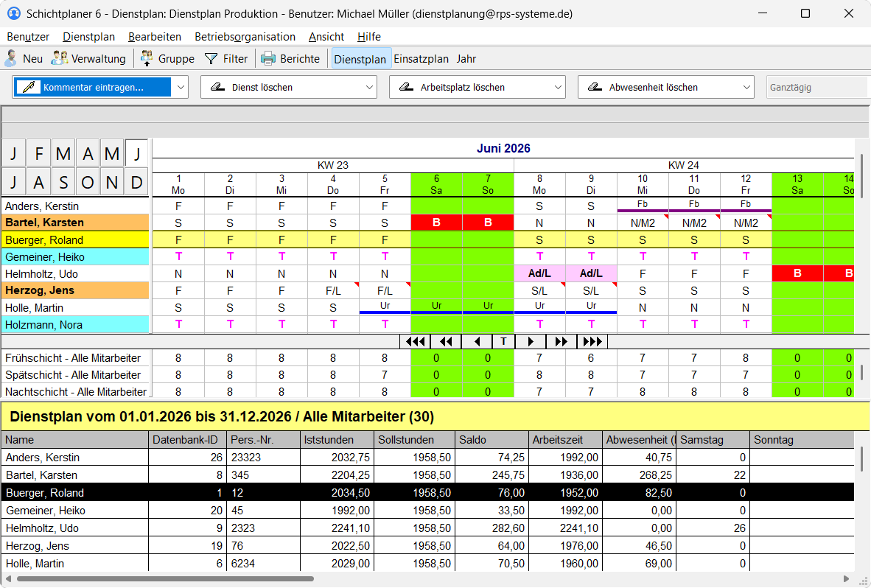Select employee row Bartel, Karsten in the schedule
This screenshot has height=588, width=871.
coord(76,223)
